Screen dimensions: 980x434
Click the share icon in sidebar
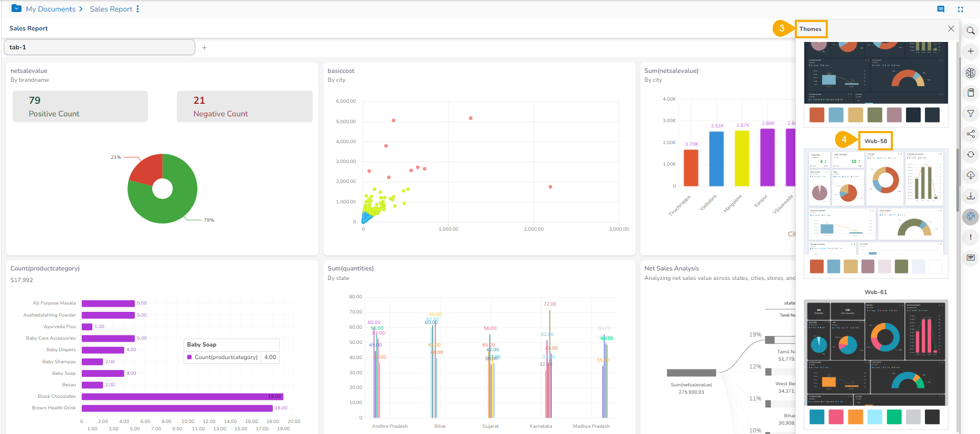pos(971,134)
